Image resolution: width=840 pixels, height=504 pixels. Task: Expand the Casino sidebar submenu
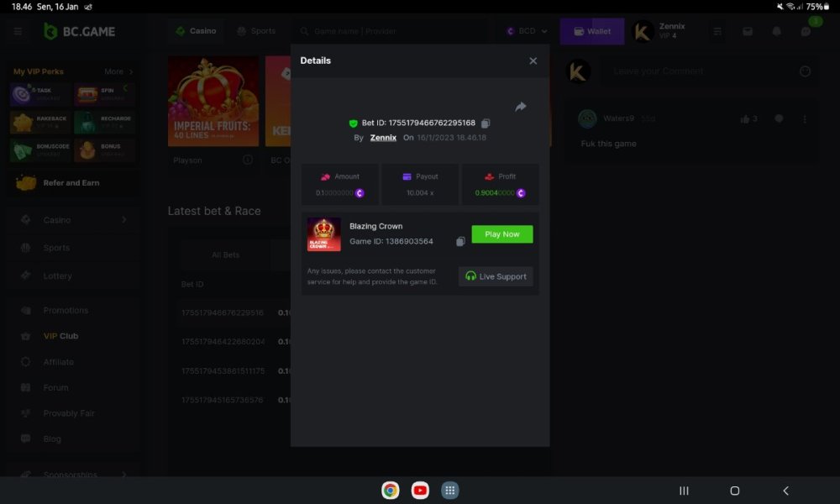point(124,220)
